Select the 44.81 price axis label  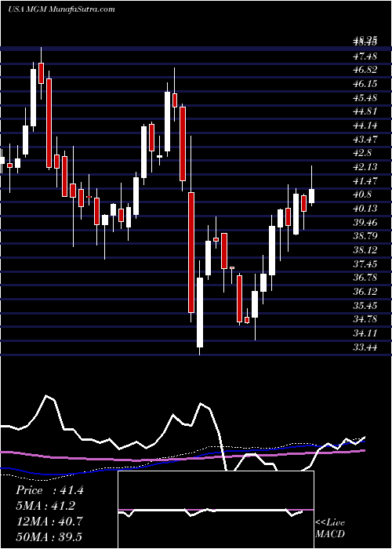click(x=365, y=111)
